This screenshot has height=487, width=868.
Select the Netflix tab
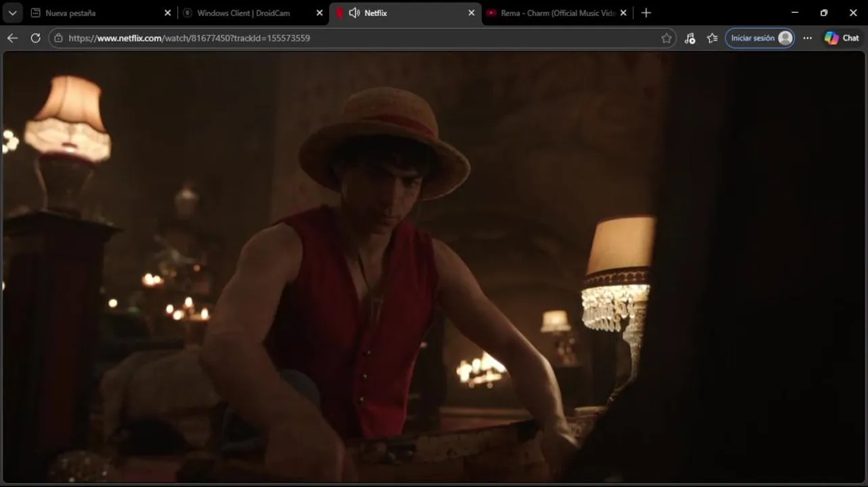tap(406, 13)
